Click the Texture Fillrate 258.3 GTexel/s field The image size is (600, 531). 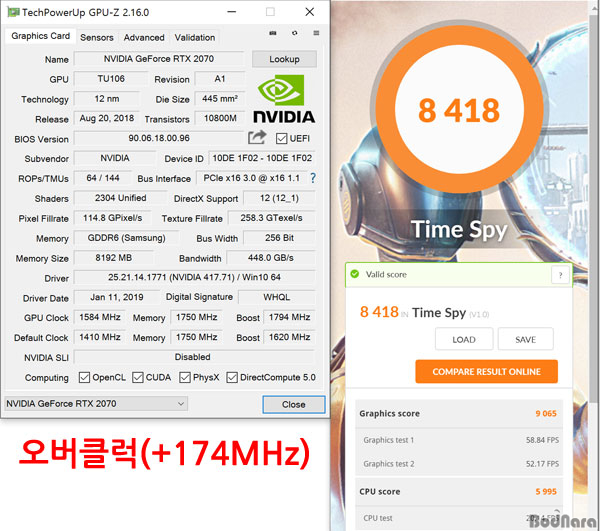tap(272, 218)
